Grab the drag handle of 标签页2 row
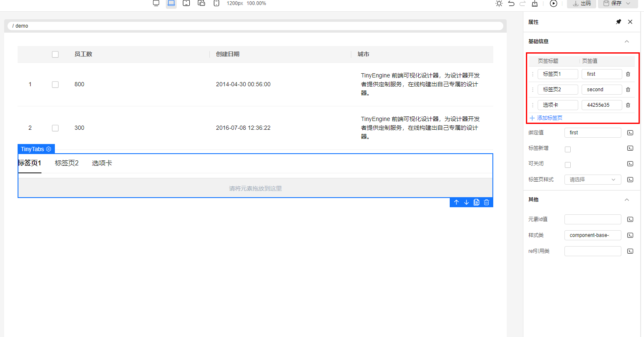644x337 pixels. point(533,90)
